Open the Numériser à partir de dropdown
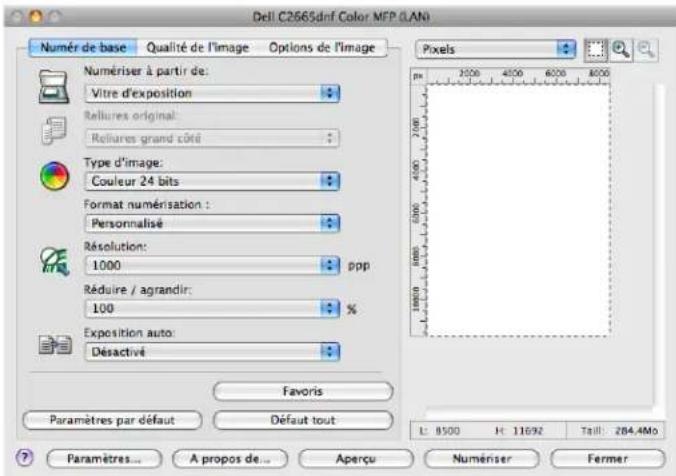Image resolution: width=676 pixels, height=476 pixels. pos(212,93)
